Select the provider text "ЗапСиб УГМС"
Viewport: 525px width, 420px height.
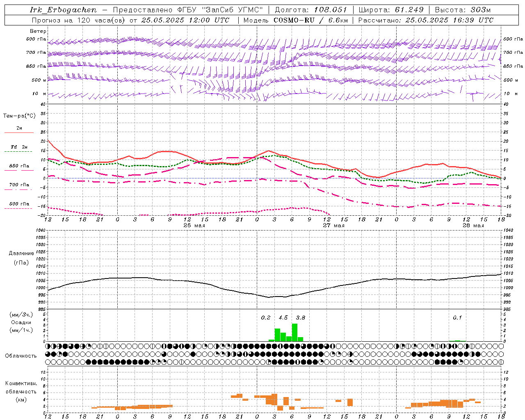232,10
